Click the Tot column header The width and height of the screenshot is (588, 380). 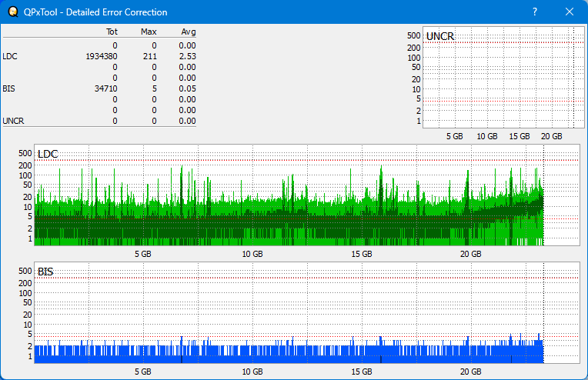[112, 32]
